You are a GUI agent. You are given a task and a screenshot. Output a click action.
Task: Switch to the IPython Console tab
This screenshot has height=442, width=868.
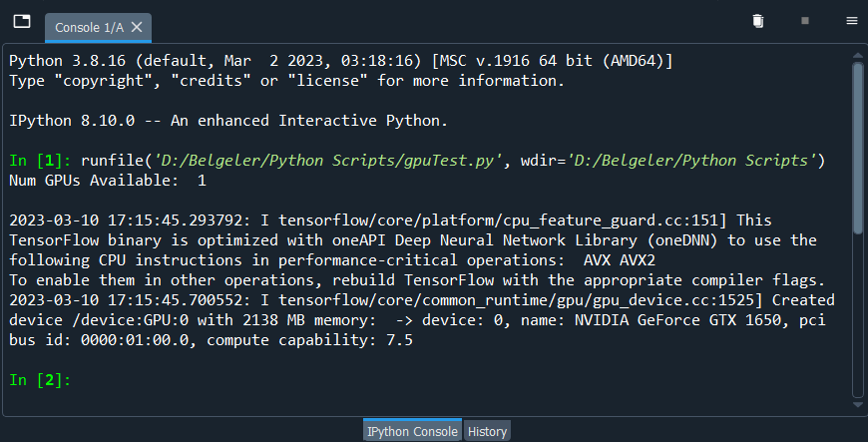click(x=412, y=431)
